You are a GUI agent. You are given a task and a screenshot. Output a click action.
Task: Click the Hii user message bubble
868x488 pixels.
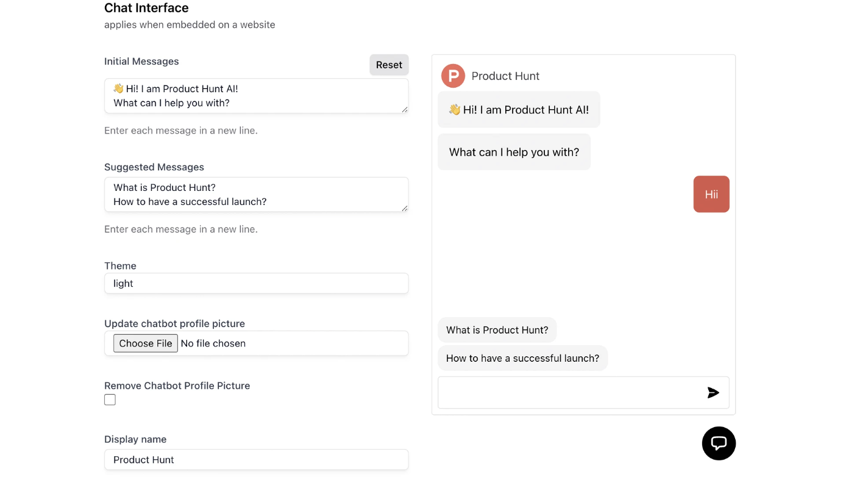(711, 194)
